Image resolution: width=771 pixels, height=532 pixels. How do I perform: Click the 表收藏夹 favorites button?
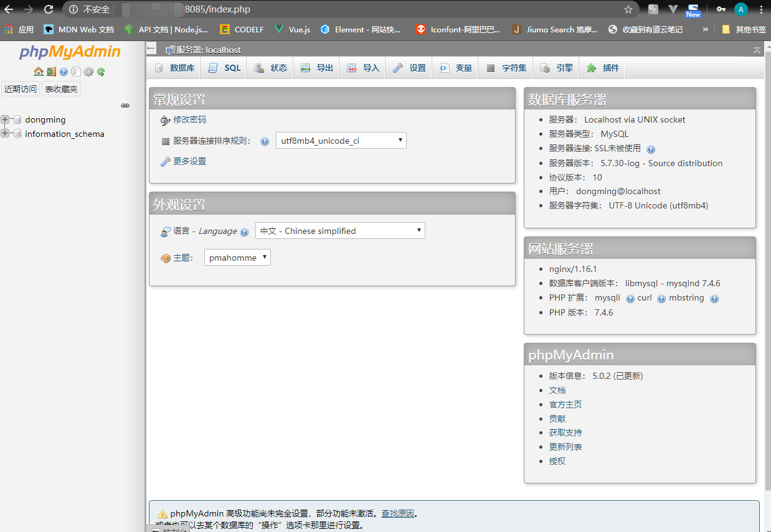coord(60,88)
